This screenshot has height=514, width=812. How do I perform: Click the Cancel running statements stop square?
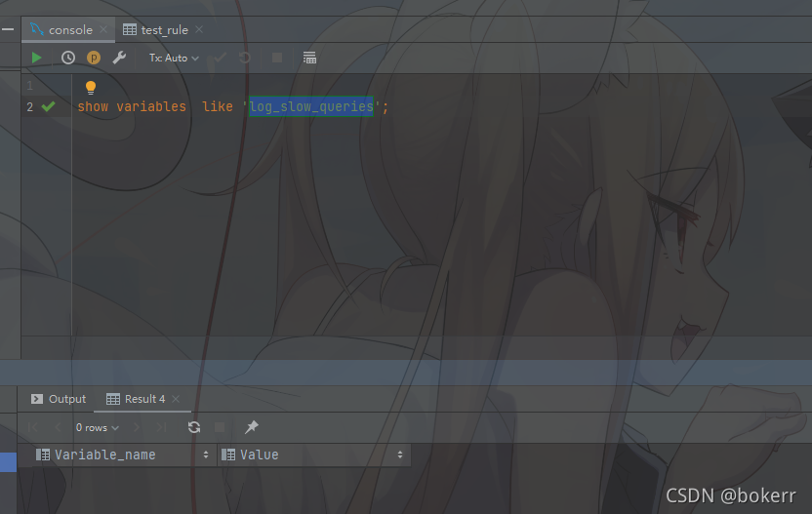click(277, 58)
